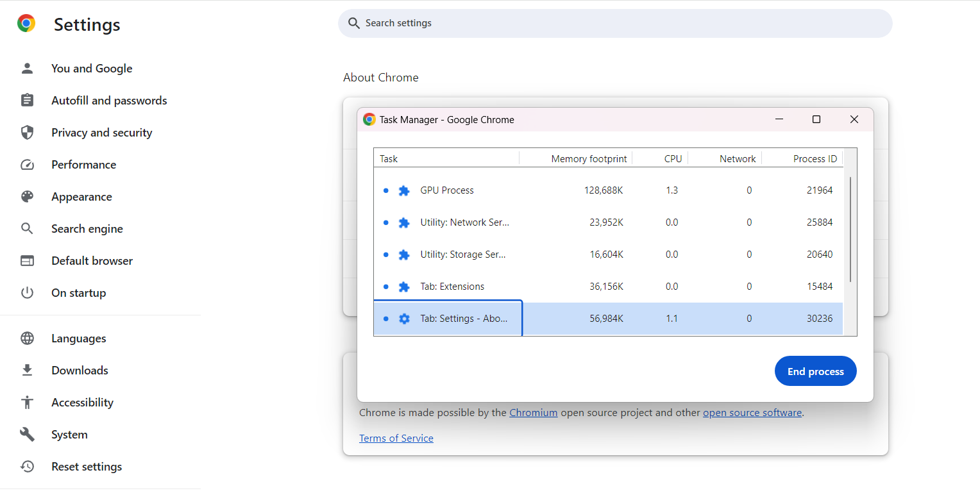This screenshot has height=493, width=980.
Task: Click the speedometer Performance icon
Action: [x=27, y=165]
